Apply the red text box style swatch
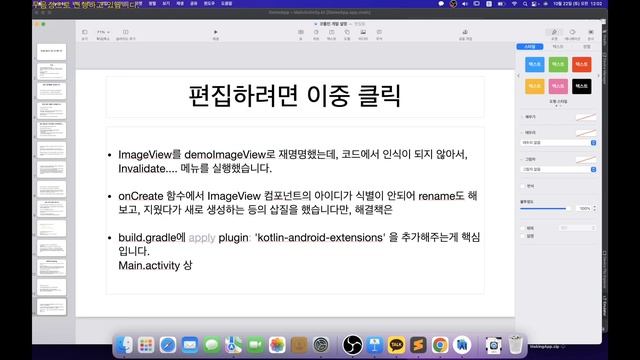Screen dimensions: 640x360 coord(582,64)
